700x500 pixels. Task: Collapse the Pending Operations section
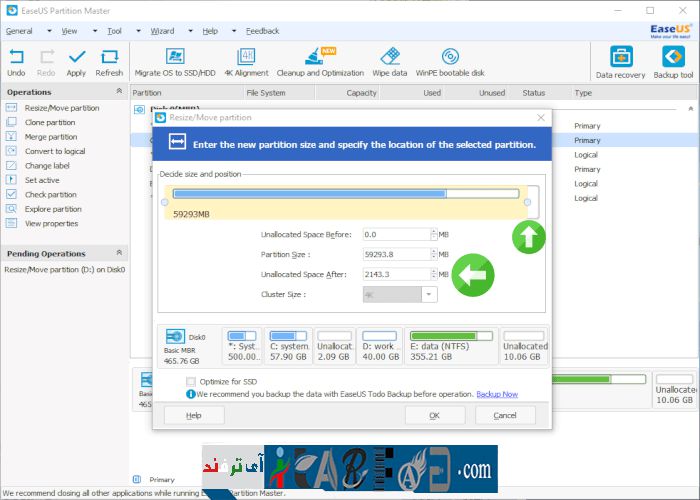tap(120, 254)
